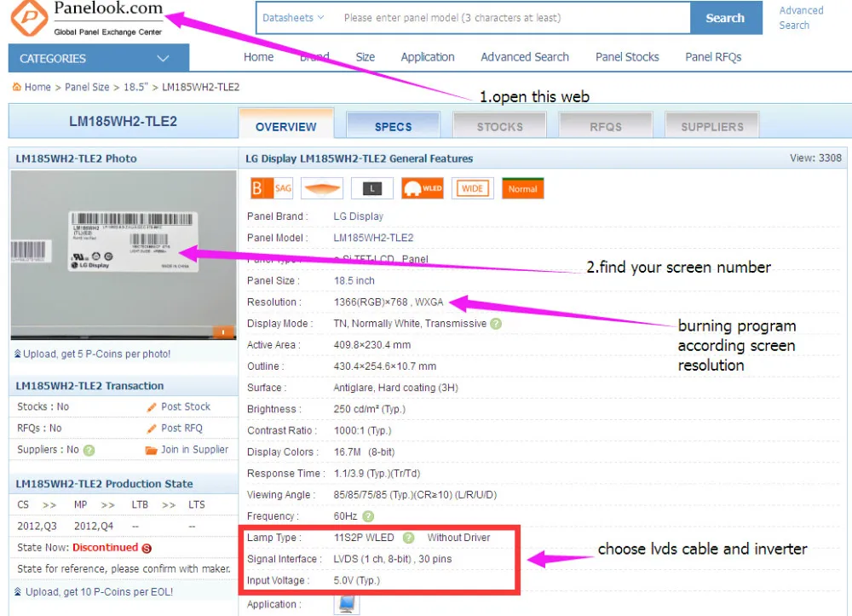Viewport: 852px width, 616px height.
Task: Click the WIDE feature icon
Action: pos(473,188)
